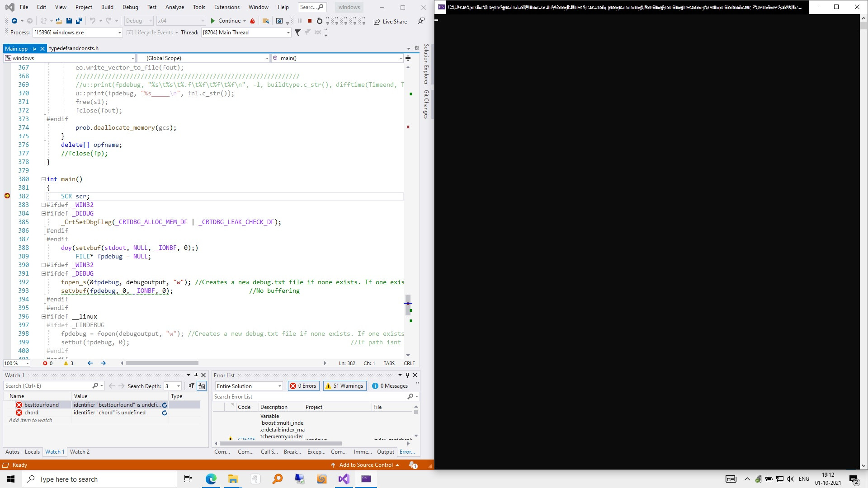868x488 pixels.
Task: Open the Windows Start button
Action: coord(11,479)
